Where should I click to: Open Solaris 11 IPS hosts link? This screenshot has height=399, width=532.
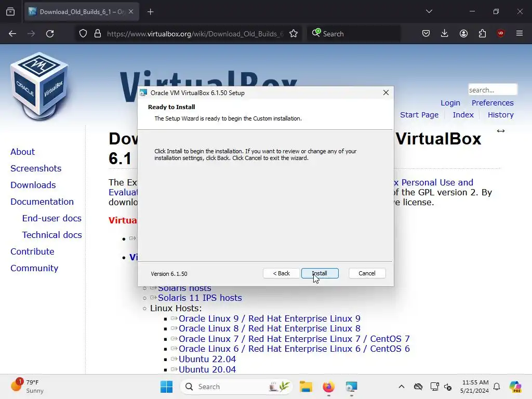(x=200, y=298)
